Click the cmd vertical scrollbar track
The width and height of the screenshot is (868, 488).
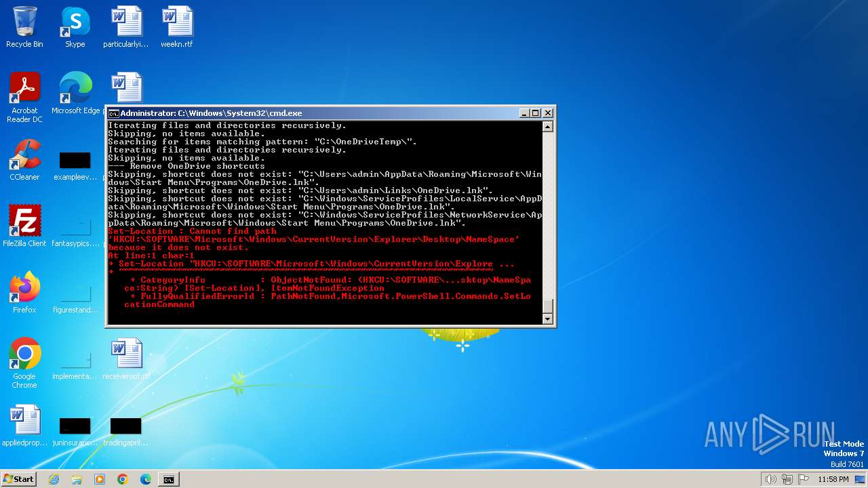pos(548,216)
